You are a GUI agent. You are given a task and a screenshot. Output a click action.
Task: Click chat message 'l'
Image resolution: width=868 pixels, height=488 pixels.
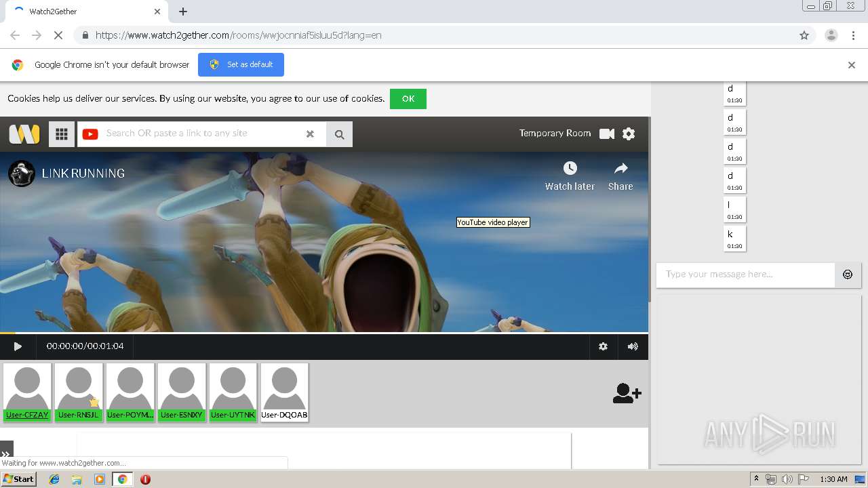(x=735, y=210)
